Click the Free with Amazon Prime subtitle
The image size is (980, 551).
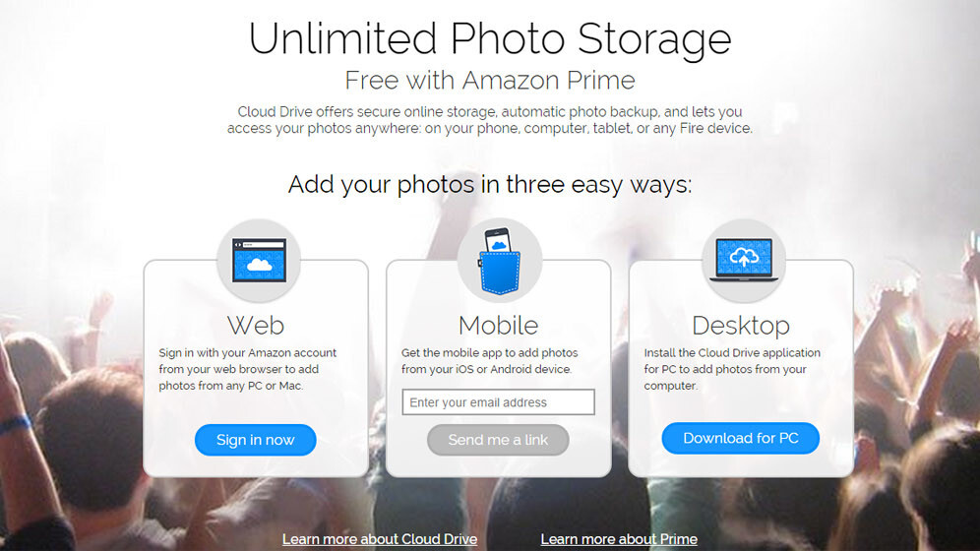pyautogui.click(x=490, y=80)
